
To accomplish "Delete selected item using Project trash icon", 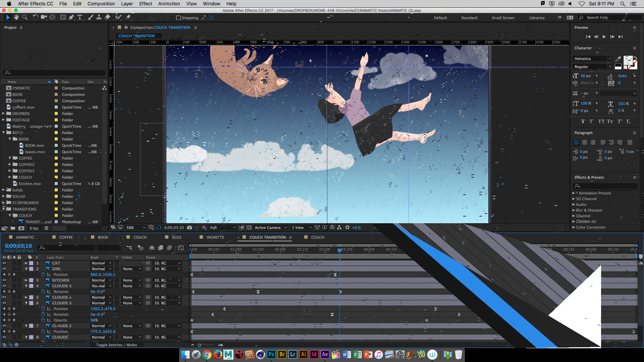I will 47,228.
